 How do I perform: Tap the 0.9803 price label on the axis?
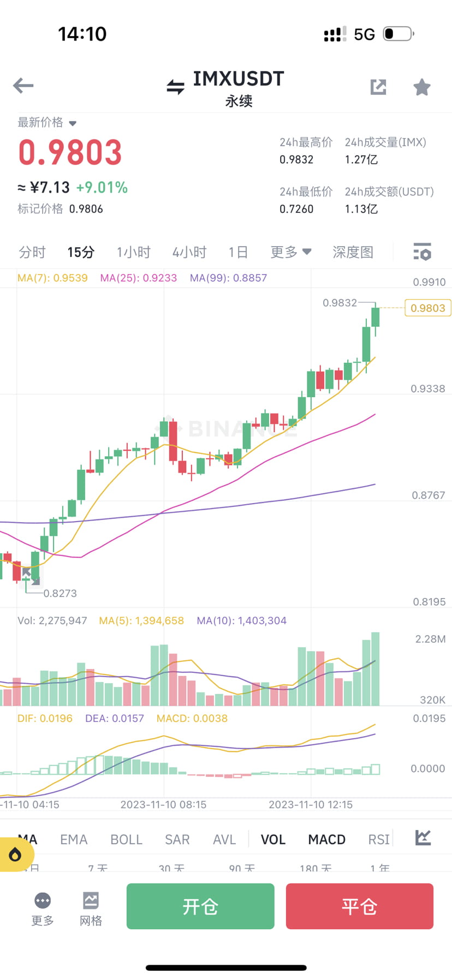coord(427,308)
